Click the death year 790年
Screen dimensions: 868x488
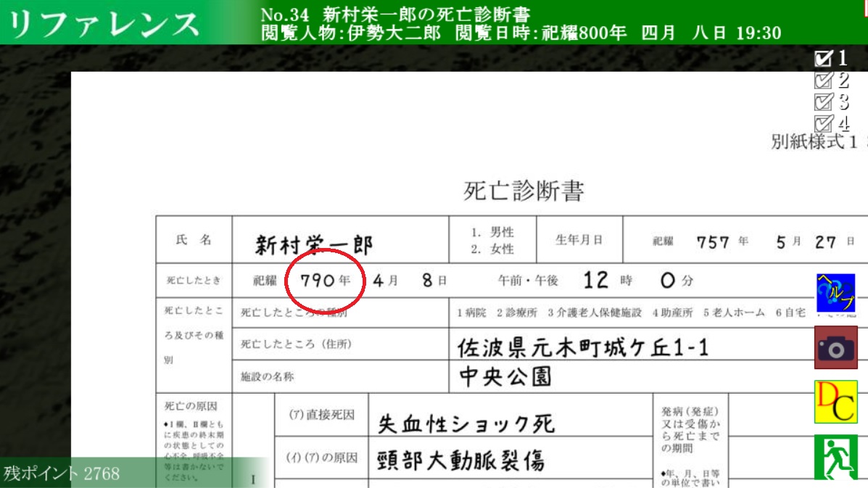326,280
